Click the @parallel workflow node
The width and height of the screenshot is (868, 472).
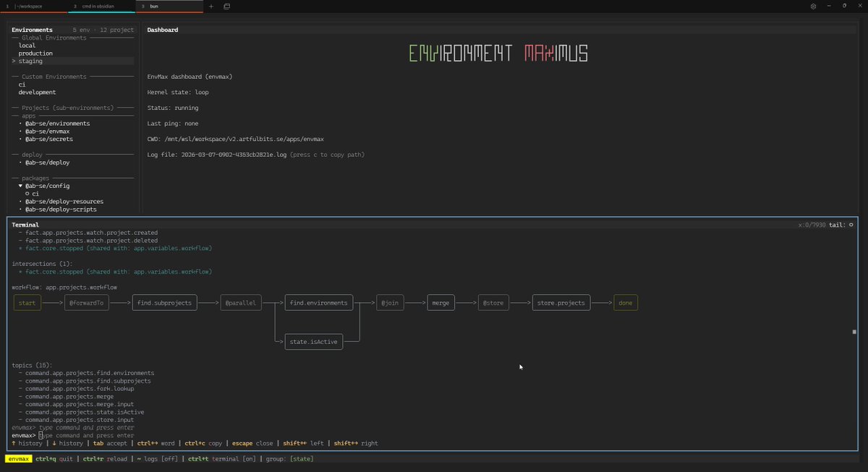click(x=242, y=303)
